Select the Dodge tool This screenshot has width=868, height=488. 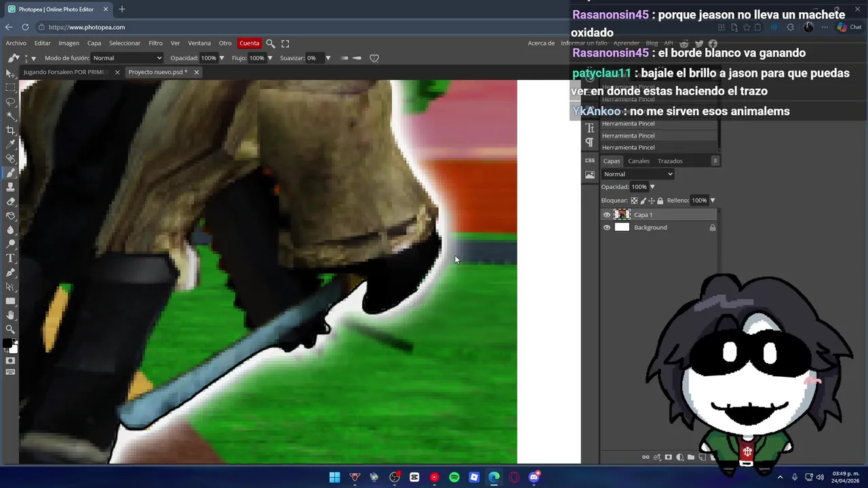click(x=10, y=244)
